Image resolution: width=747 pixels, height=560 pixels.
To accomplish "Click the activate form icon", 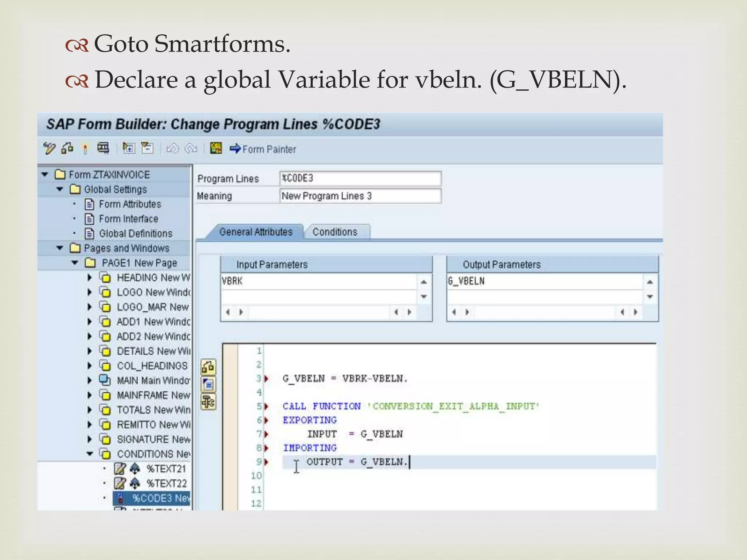I will pyautogui.click(x=85, y=149).
